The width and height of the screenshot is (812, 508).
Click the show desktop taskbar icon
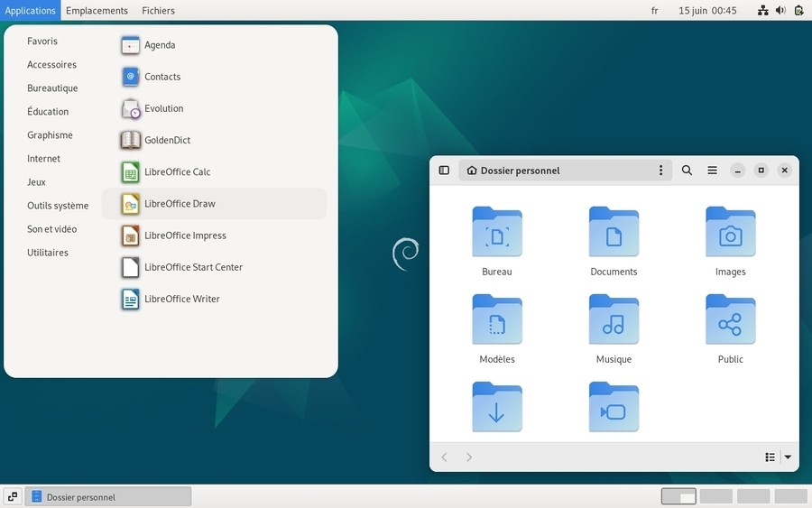point(13,496)
